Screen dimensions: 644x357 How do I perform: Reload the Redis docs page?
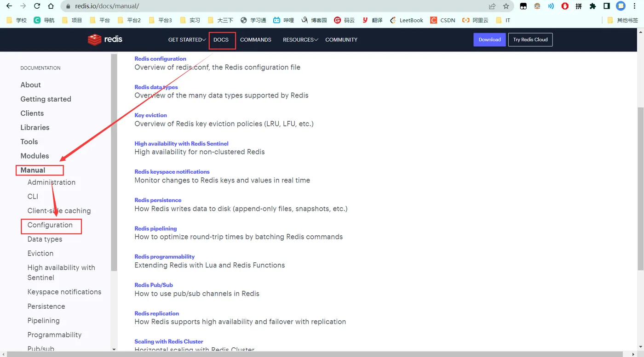37,6
